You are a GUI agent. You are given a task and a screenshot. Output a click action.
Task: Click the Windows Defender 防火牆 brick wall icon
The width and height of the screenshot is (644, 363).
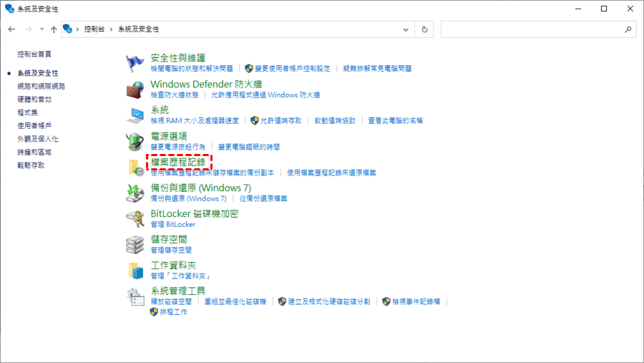click(135, 89)
